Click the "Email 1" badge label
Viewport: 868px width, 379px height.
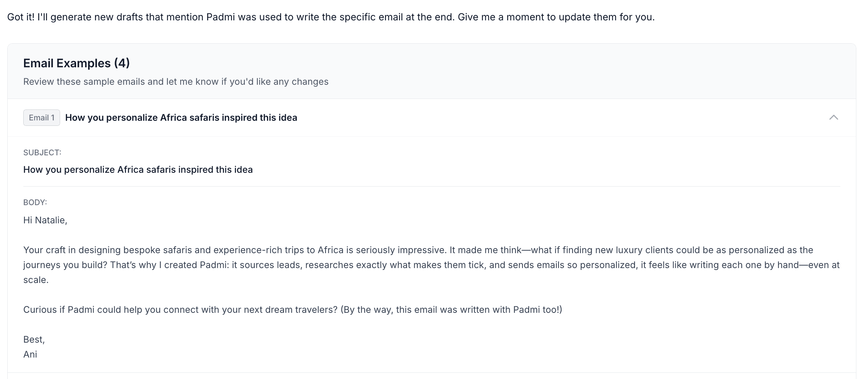42,118
